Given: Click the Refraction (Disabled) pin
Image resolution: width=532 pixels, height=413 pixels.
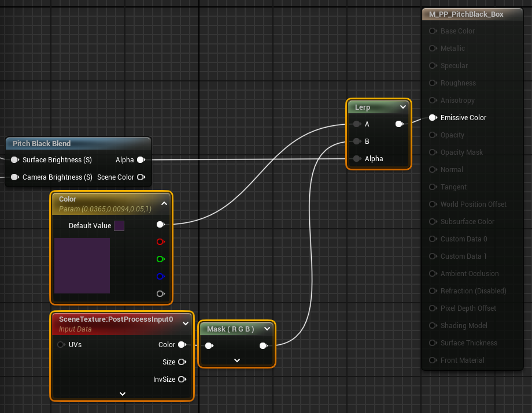Looking at the screenshot, I should pyautogui.click(x=433, y=291).
